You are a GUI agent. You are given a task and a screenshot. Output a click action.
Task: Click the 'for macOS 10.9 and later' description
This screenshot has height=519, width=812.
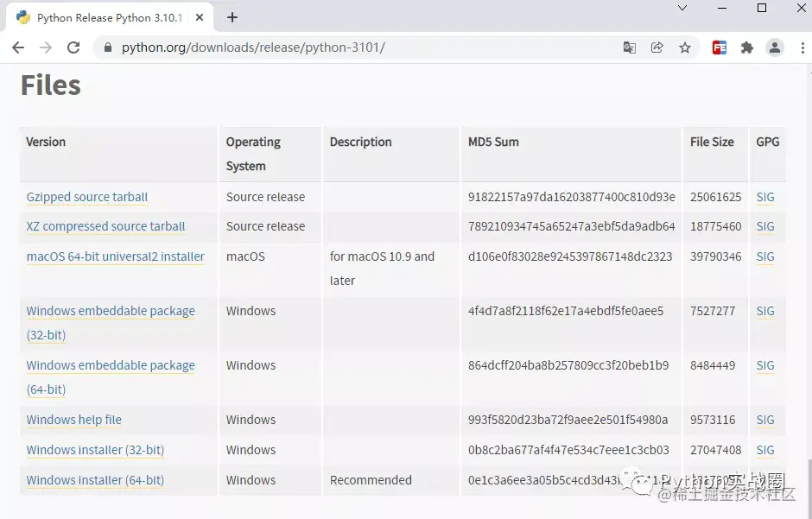382,269
